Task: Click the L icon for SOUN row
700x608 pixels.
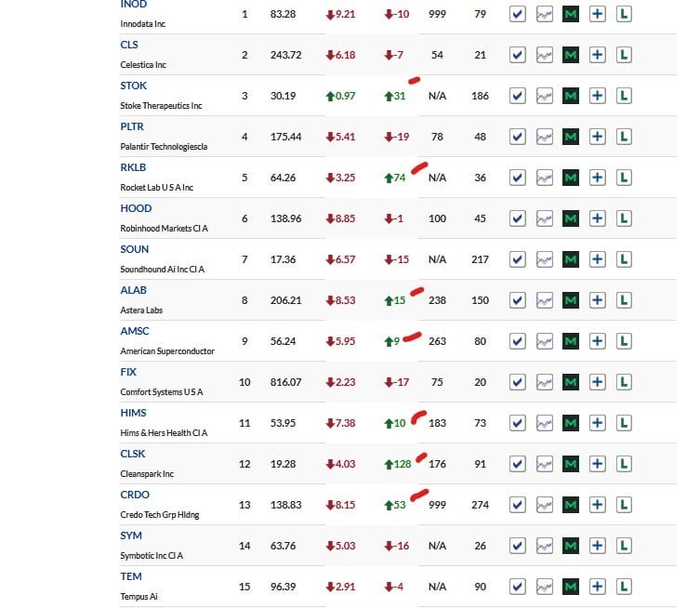Action: tap(624, 259)
